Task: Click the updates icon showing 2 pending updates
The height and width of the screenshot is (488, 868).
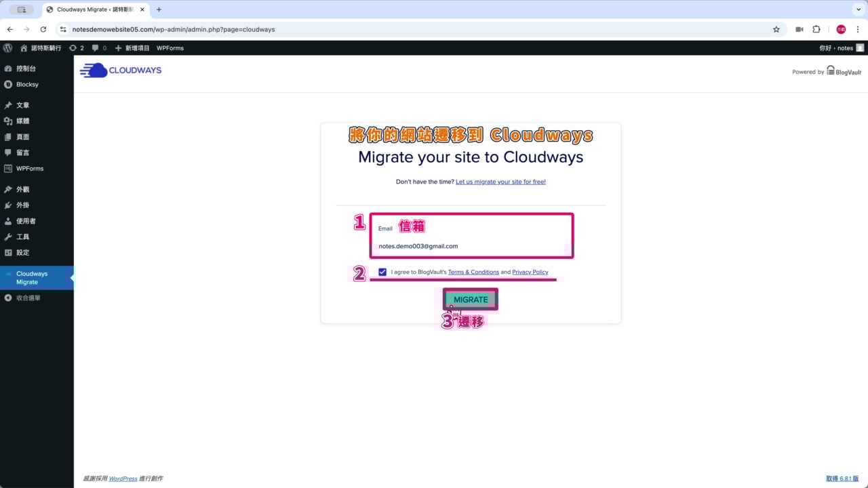Action: tap(77, 47)
